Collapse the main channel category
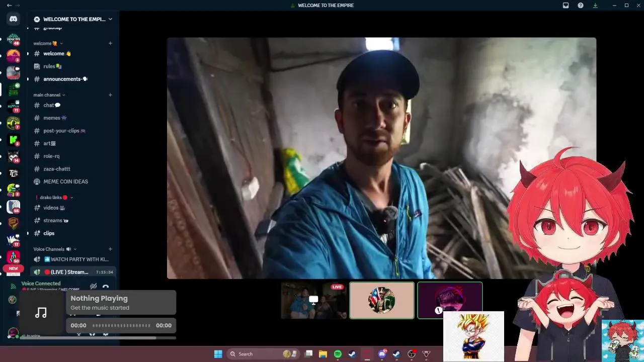This screenshot has width=644, height=362. [49, 95]
